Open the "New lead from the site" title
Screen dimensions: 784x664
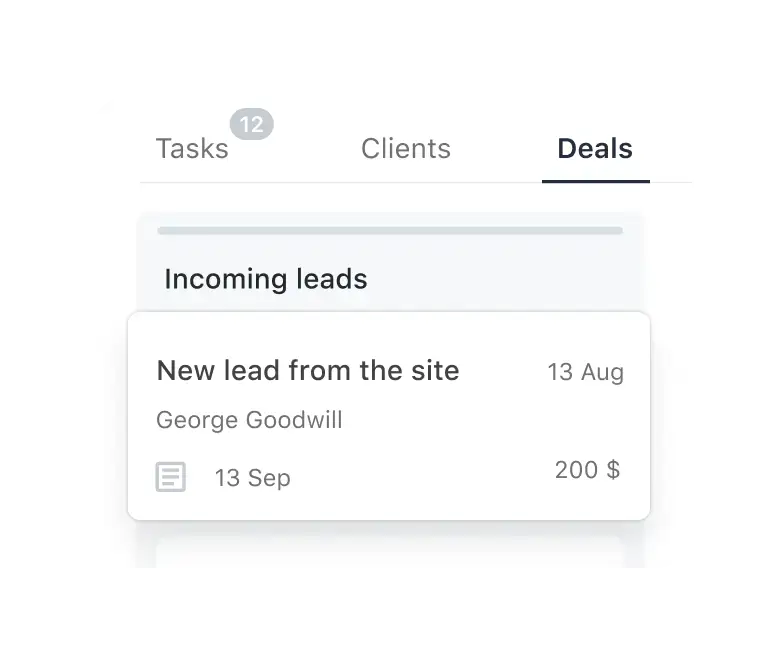tap(308, 371)
